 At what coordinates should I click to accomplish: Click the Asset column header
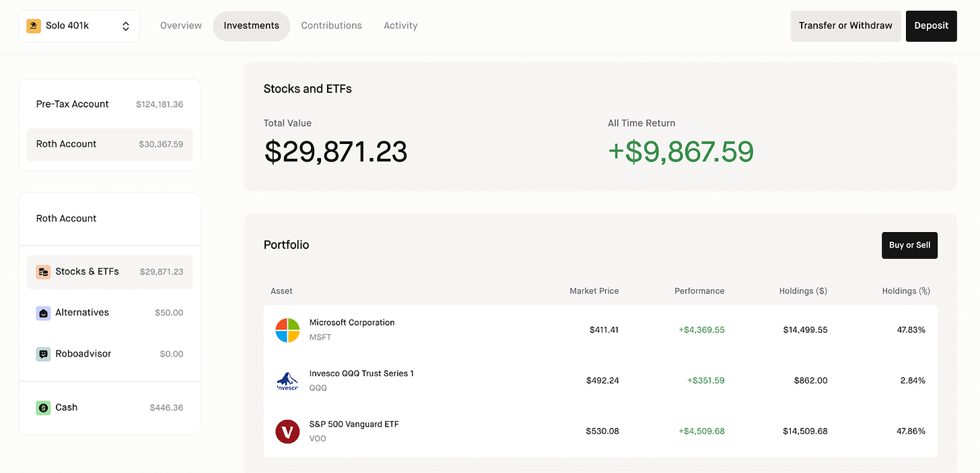point(281,291)
